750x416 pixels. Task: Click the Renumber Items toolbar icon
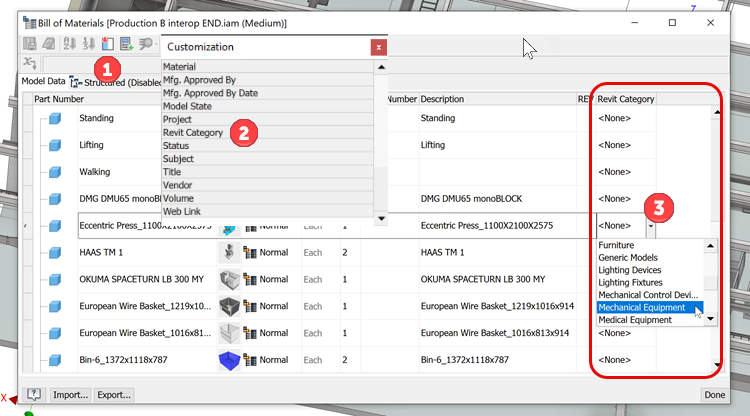pos(88,44)
